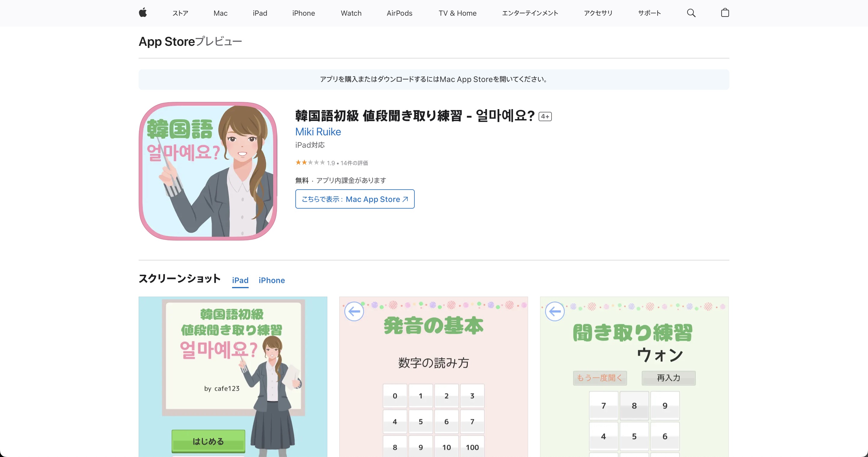Click the app icon with 韓国語 teacher illustration
The image size is (868, 457).
208,171
